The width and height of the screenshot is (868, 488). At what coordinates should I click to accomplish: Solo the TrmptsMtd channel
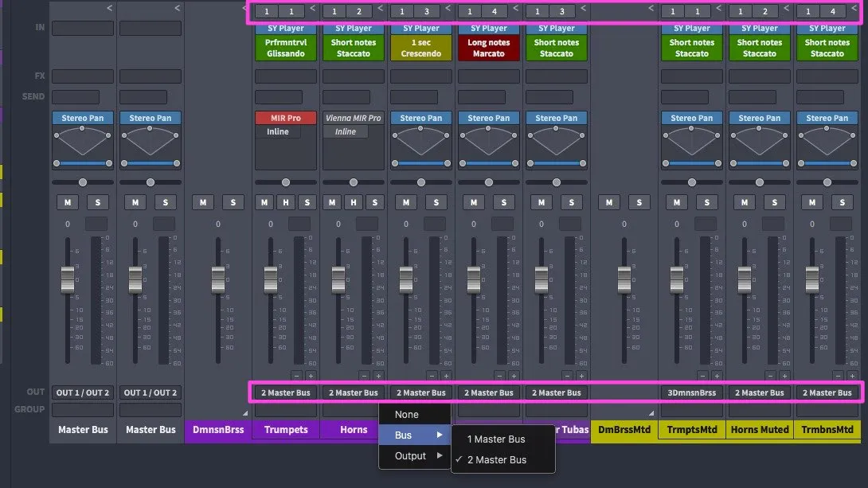pyautogui.click(x=707, y=202)
